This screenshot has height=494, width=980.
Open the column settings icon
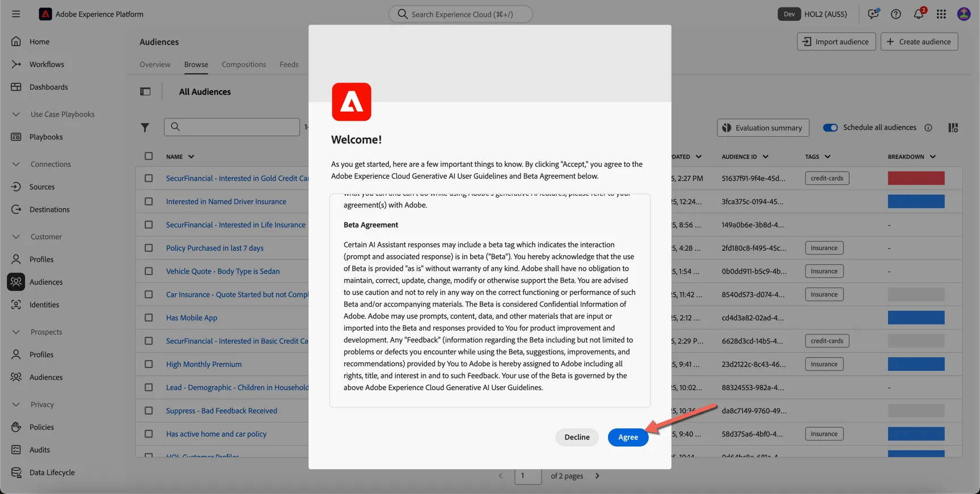[x=953, y=128]
